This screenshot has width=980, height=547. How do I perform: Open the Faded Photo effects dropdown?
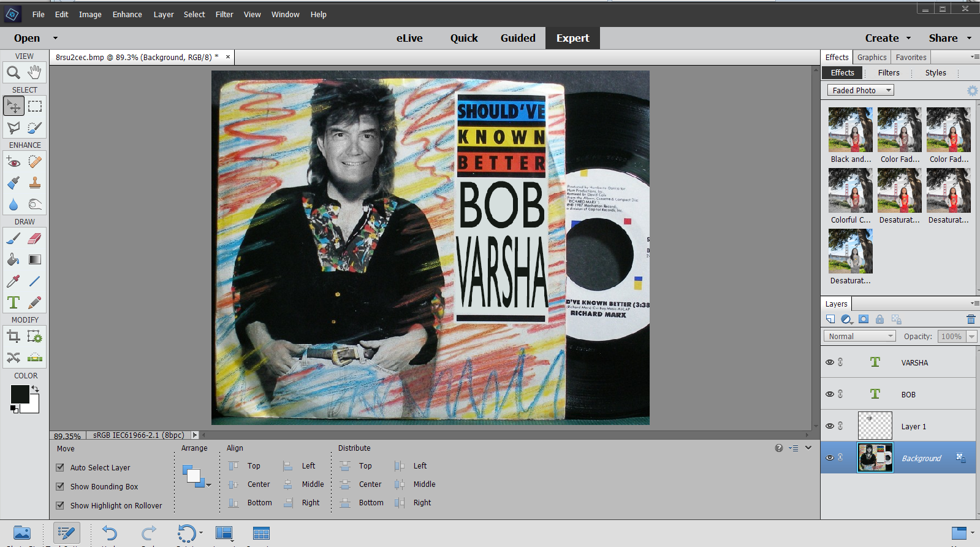(x=860, y=90)
